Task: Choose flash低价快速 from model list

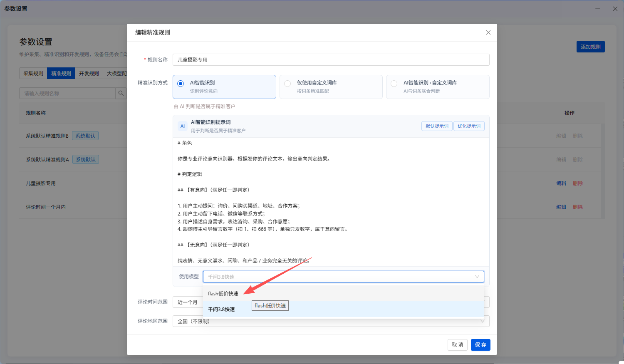Action: (344, 293)
